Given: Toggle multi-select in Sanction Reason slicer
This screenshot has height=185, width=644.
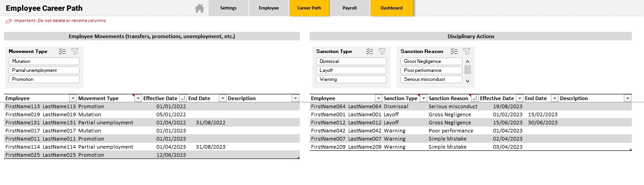Looking at the screenshot, I should click(x=454, y=52).
